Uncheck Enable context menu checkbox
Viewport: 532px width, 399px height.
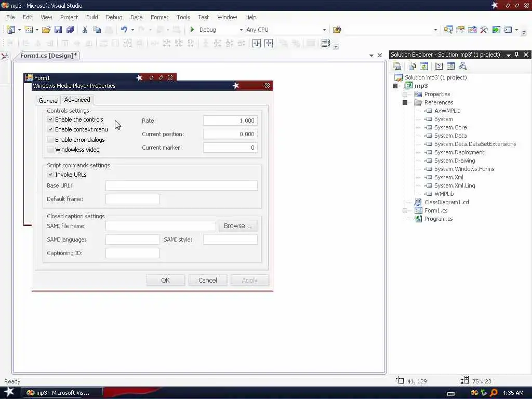point(50,129)
